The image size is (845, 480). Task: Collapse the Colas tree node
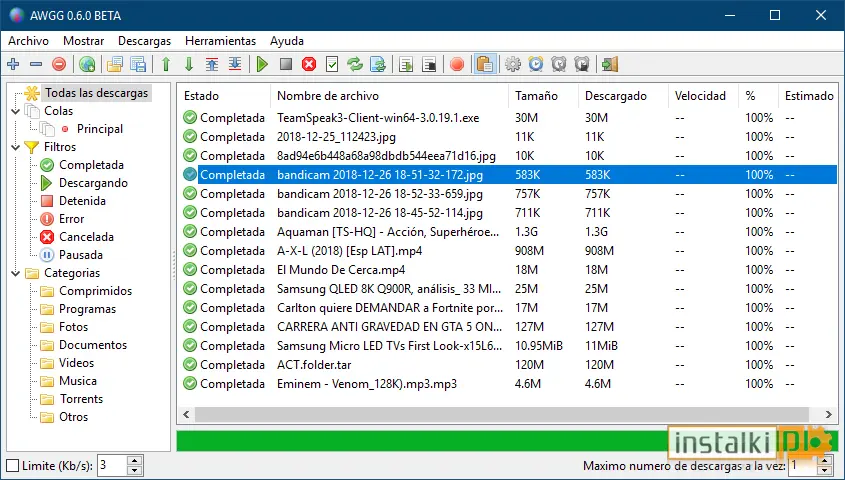(x=16, y=111)
